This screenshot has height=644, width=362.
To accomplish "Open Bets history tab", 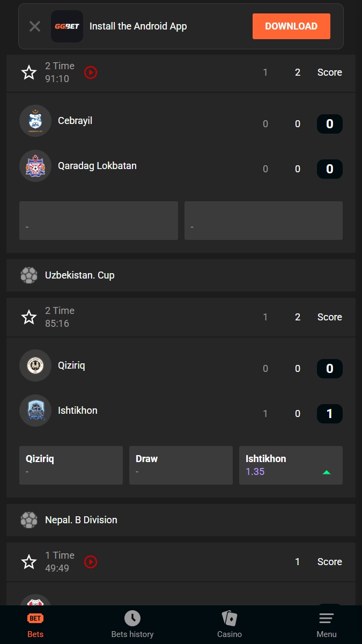I will click(132, 625).
